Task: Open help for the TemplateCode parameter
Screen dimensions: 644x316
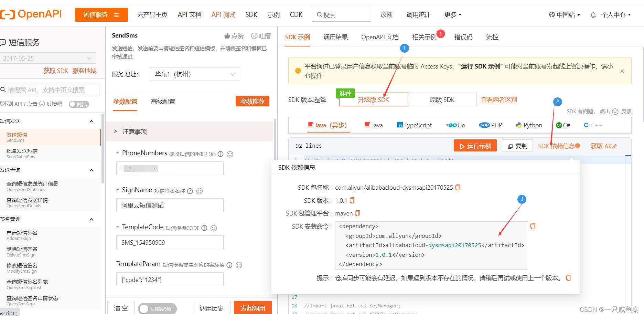Action: (x=204, y=228)
